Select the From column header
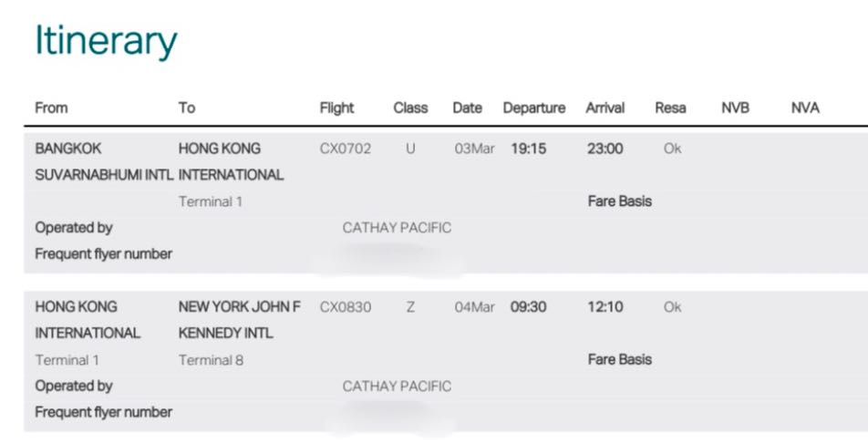 (x=51, y=108)
